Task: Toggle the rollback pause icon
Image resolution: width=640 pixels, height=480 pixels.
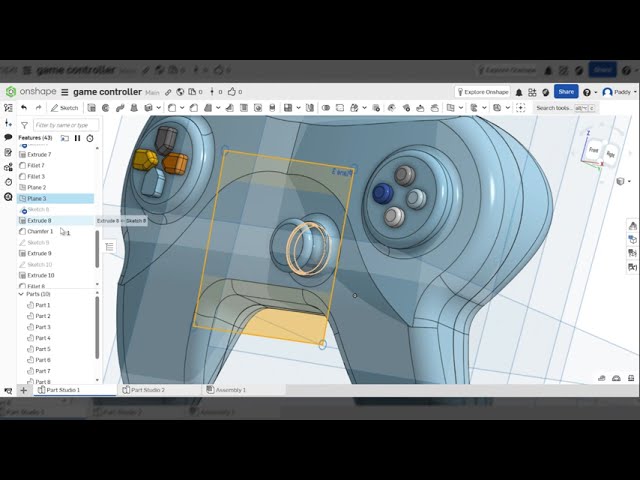Action: coord(77,138)
